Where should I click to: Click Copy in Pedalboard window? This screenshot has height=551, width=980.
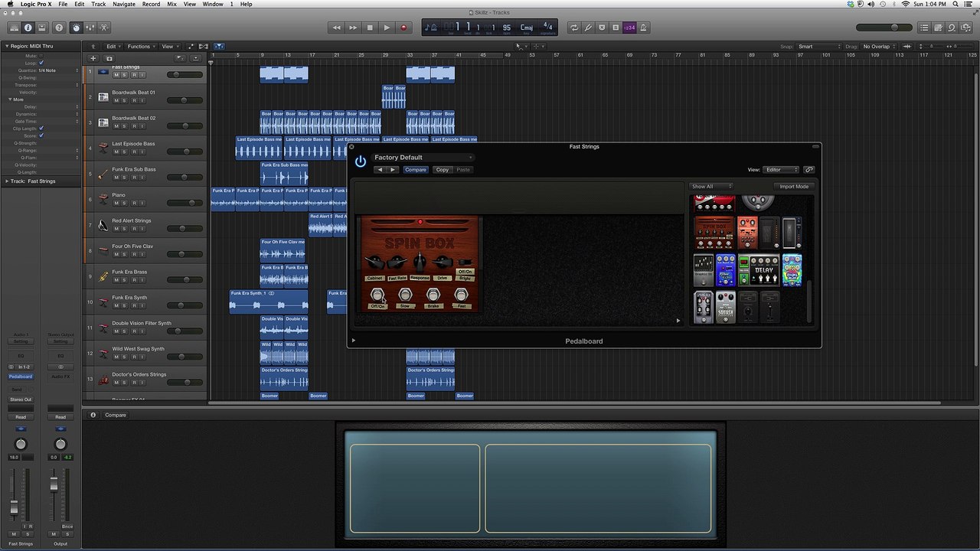pyautogui.click(x=443, y=170)
